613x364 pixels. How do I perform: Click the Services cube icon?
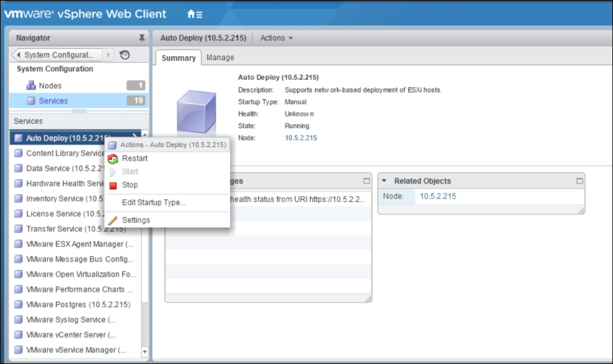coord(31,101)
